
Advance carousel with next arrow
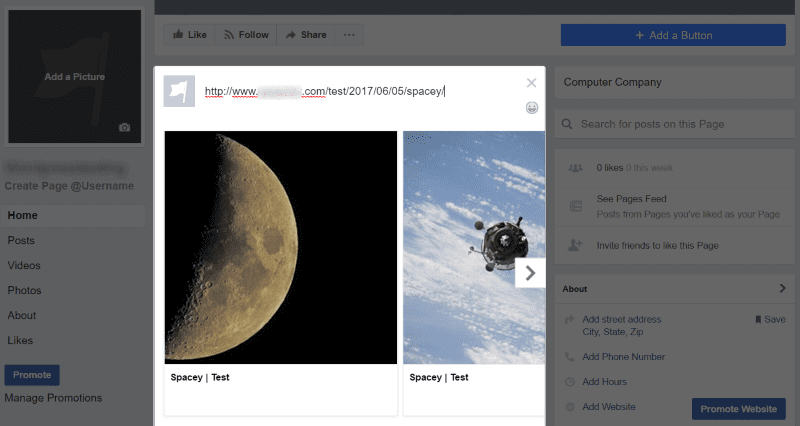click(530, 273)
